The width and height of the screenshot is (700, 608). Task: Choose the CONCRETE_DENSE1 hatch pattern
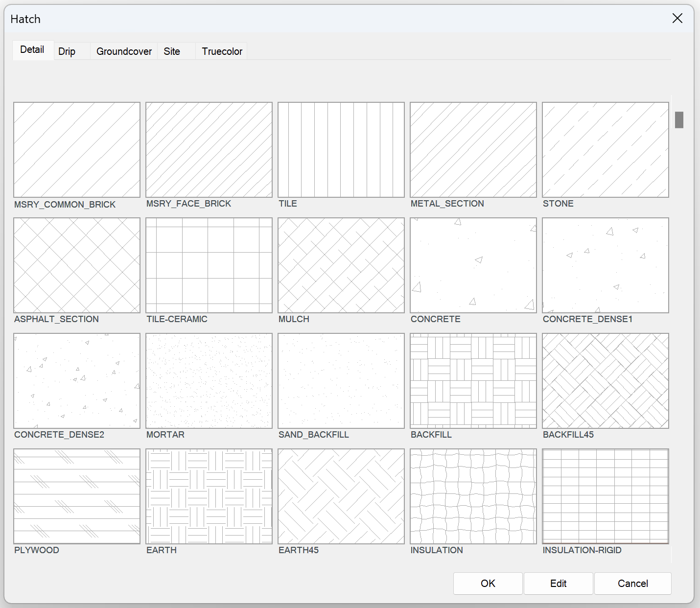pyautogui.click(x=606, y=265)
